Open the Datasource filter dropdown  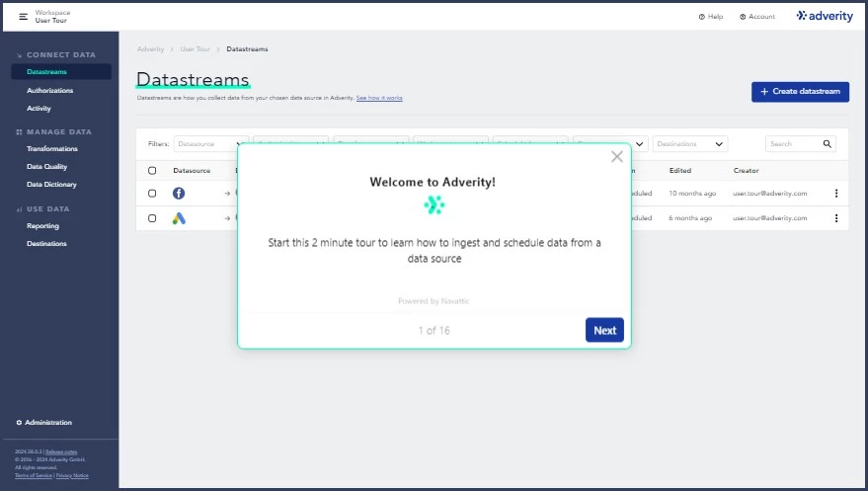211,144
